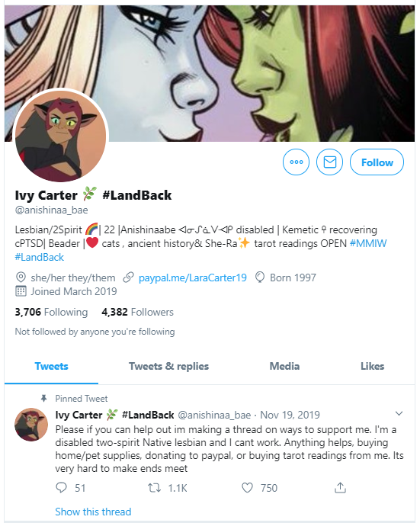Viewport: 420px width, 523px height.
Task: Select the Likes tab
Action: pyautogui.click(x=372, y=366)
